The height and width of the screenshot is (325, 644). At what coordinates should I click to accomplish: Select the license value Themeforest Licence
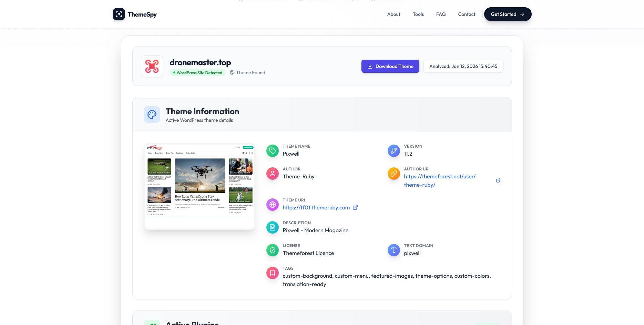308,253
